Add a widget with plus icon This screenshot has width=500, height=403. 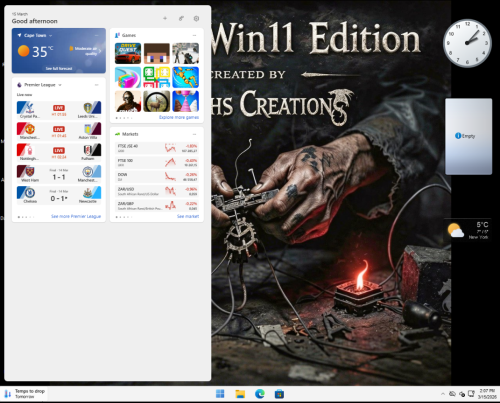tap(165, 18)
